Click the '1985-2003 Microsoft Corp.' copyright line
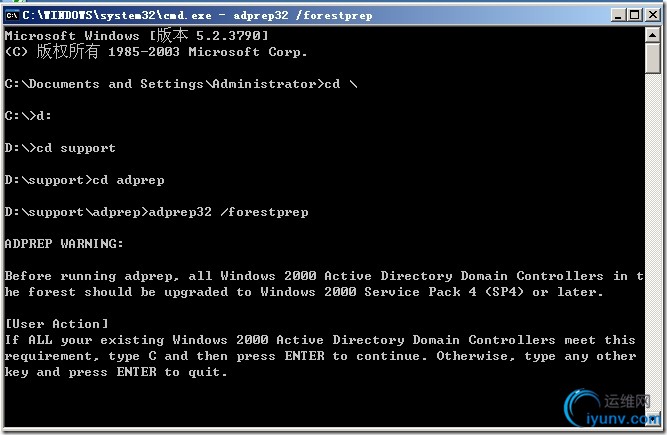The height and width of the screenshot is (435, 667). 156,52
